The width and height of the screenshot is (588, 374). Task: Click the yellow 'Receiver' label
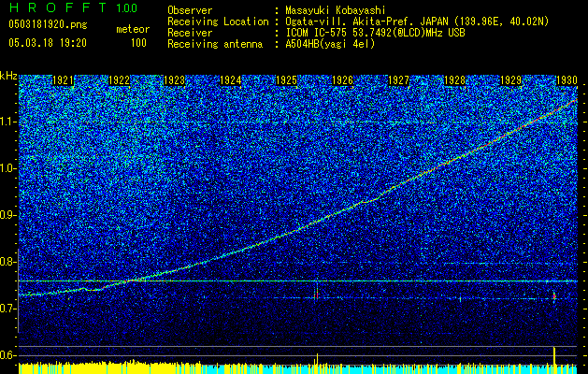(x=190, y=33)
